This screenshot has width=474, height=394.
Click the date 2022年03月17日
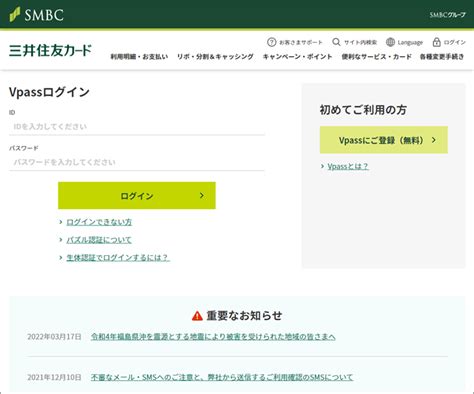[54, 337]
